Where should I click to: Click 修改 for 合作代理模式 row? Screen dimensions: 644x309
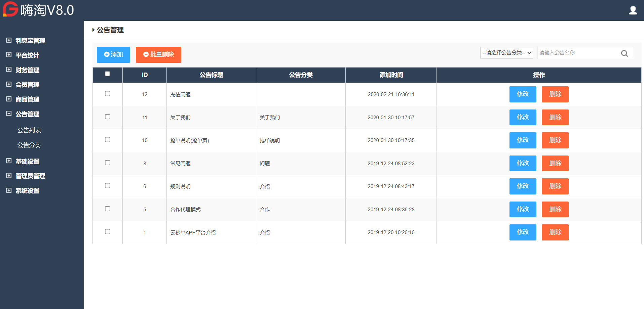pyautogui.click(x=523, y=210)
